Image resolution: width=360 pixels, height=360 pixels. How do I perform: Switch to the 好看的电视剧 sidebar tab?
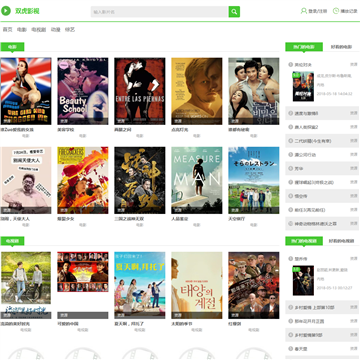coord(341,241)
